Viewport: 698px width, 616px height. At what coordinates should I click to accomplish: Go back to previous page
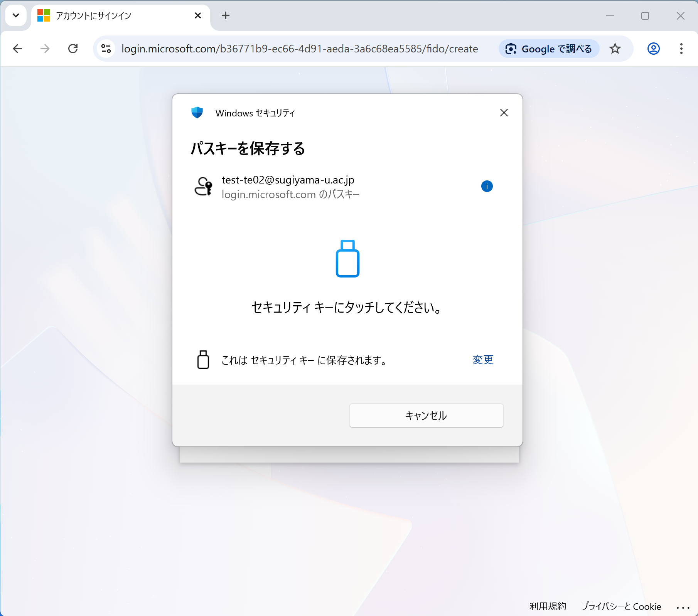point(18,49)
